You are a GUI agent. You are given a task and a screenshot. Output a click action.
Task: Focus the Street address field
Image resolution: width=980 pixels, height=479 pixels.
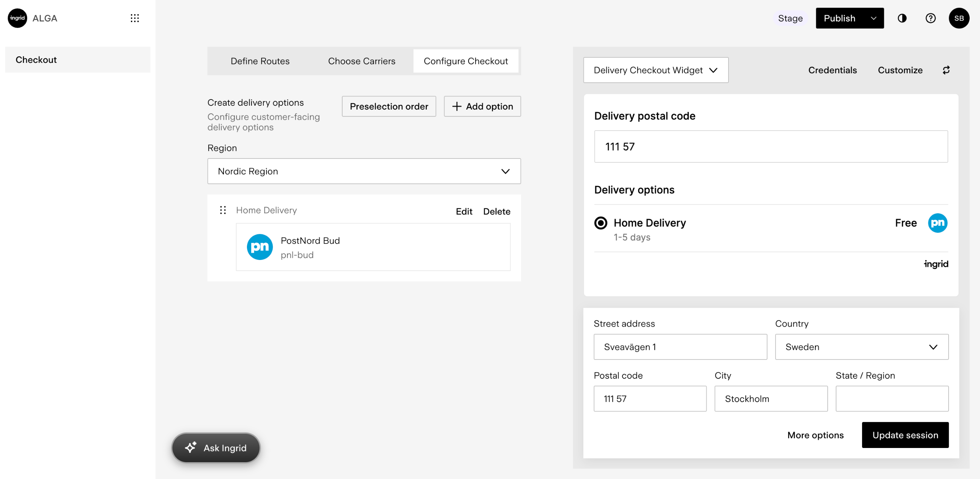point(680,347)
